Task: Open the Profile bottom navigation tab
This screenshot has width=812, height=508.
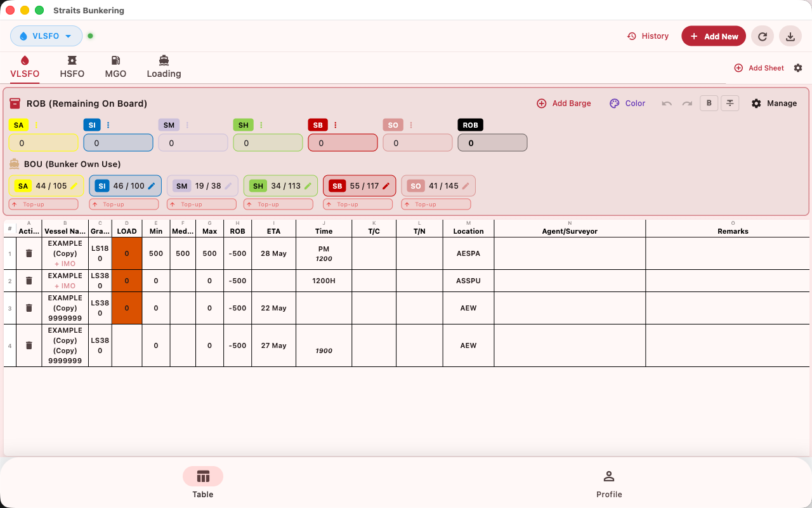Action: [609, 483]
